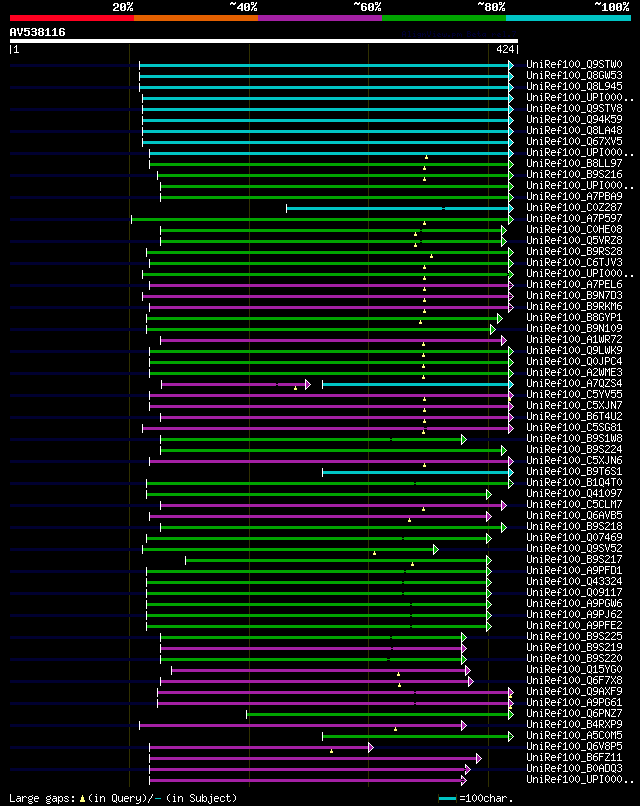Select the UniRef100_B9N109 label
640x806 pixels.
pos(574,328)
